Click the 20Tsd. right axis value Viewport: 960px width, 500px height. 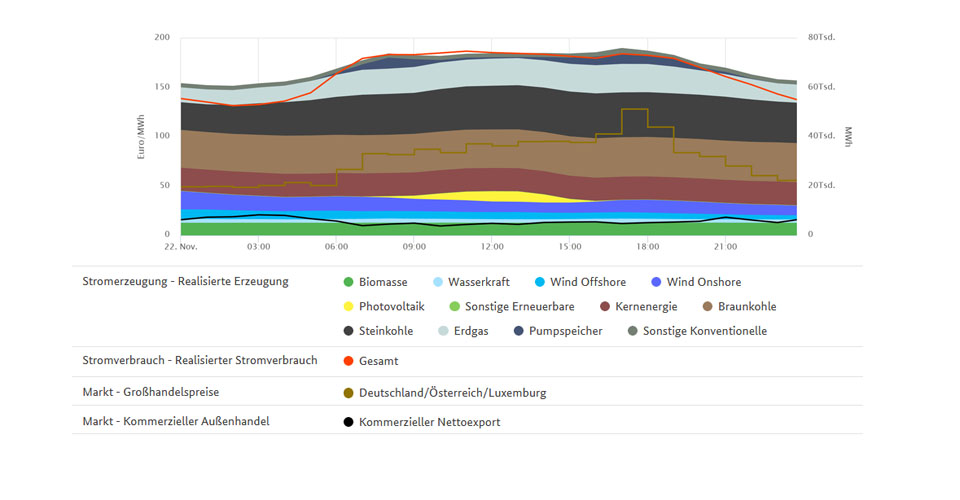[821, 185]
